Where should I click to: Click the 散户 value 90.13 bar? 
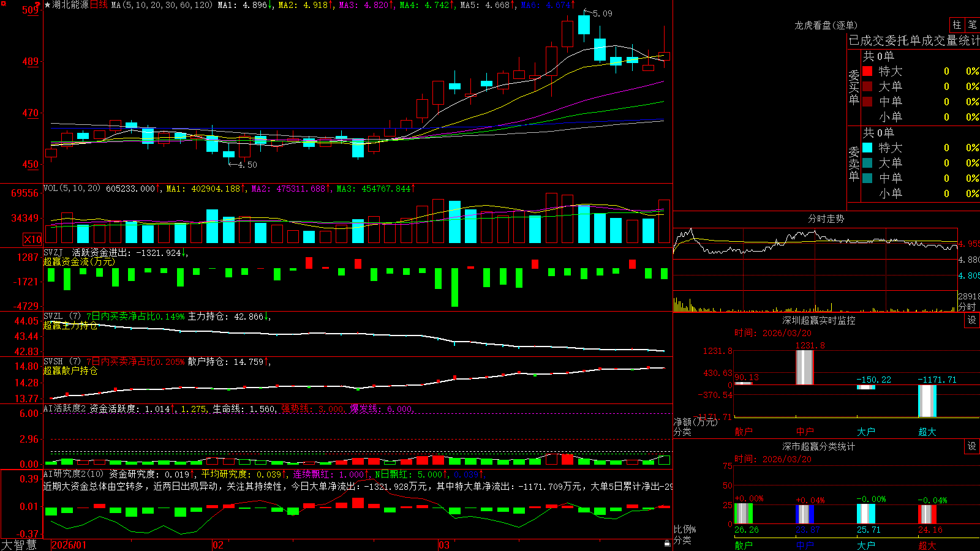click(x=744, y=383)
